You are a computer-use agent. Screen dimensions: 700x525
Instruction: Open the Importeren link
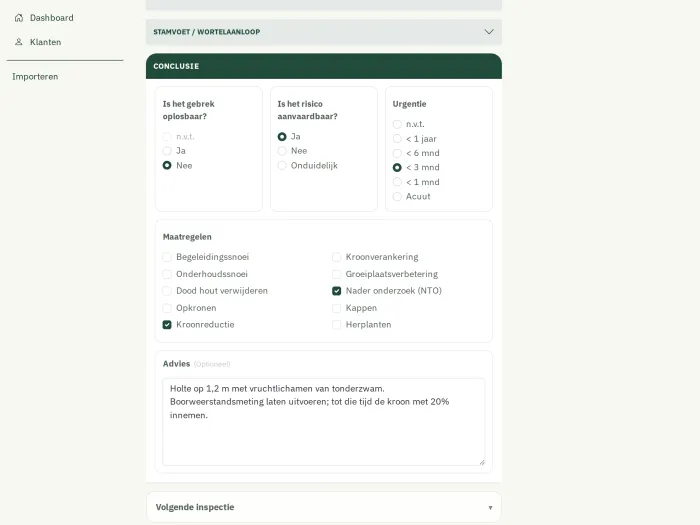35,77
